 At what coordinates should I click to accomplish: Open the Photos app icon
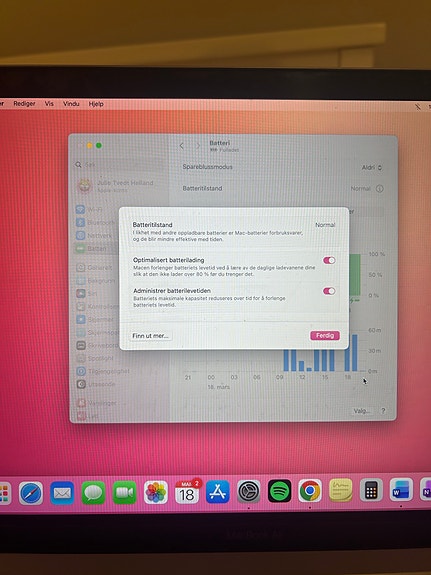[x=156, y=492]
